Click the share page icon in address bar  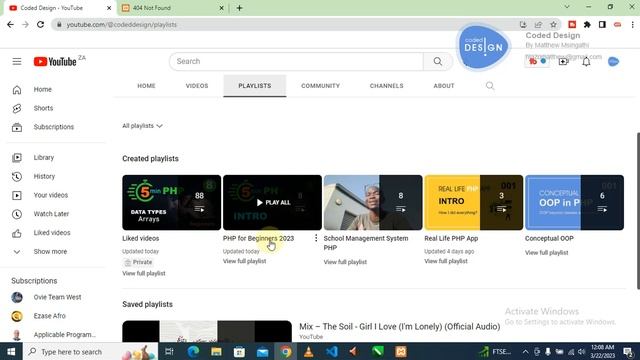(538, 24)
